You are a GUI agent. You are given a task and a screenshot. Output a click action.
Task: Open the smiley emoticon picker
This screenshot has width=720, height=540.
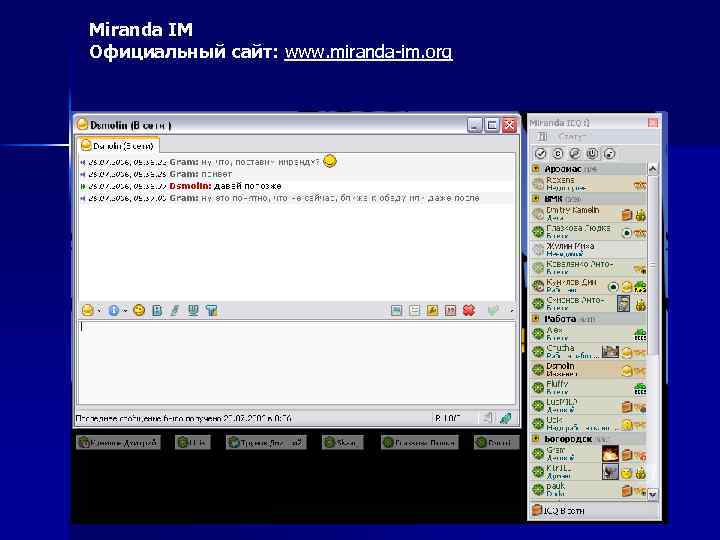pos(139,310)
